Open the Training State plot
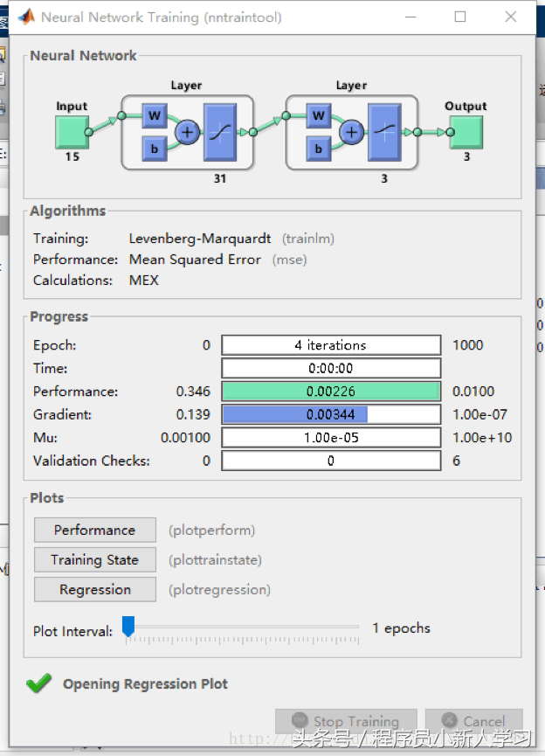The image size is (545, 756). 95,559
